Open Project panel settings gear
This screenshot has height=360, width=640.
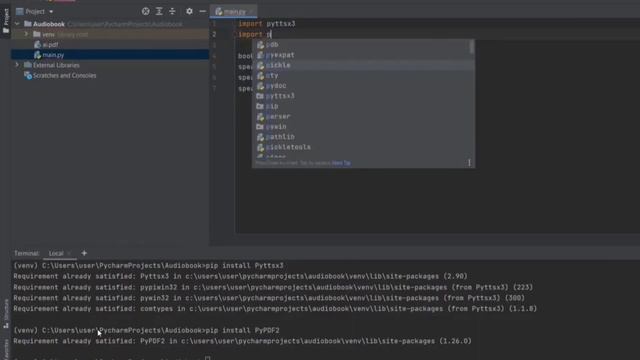(189, 11)
